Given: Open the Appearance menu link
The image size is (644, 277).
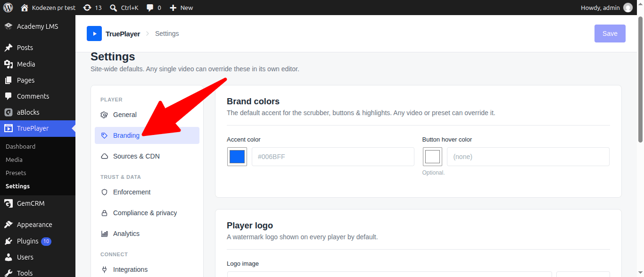Looking at the screenshot, I should 38,225.
